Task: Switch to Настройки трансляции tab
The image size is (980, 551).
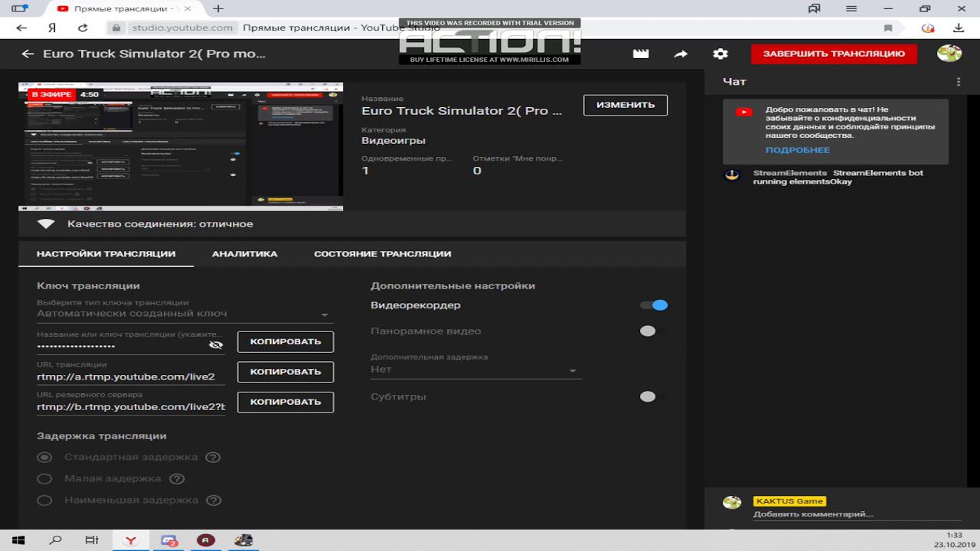Action: coord(106,254)
